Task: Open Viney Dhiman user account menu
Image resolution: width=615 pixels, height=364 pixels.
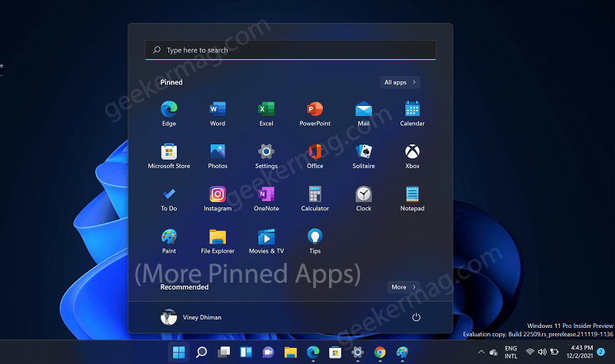Action: (191, 317)
